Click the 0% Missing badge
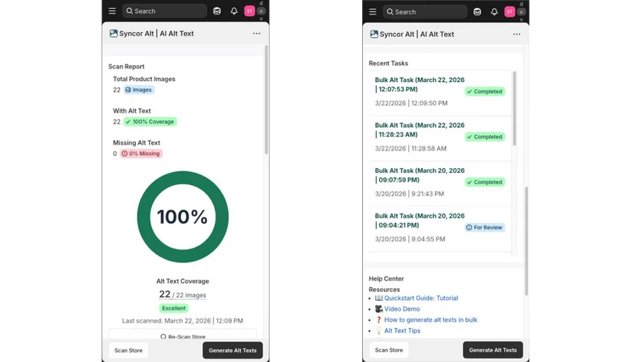This screenshot has height=362, width=644. click(x=141, y=154)
